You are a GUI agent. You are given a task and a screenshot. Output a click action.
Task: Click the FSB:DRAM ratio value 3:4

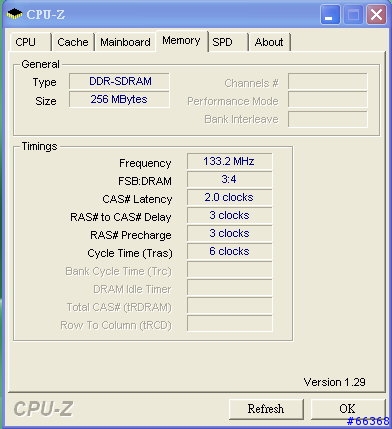[x=229, y=180]
